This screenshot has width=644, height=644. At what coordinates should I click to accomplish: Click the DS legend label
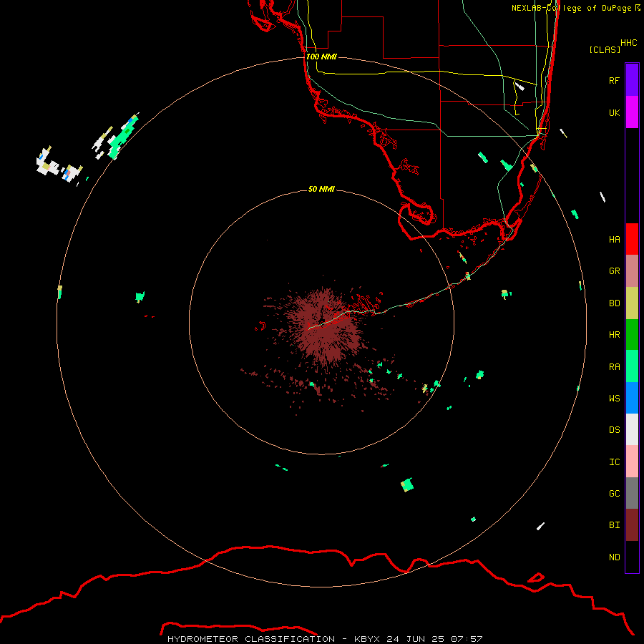(x=614, y=429)
